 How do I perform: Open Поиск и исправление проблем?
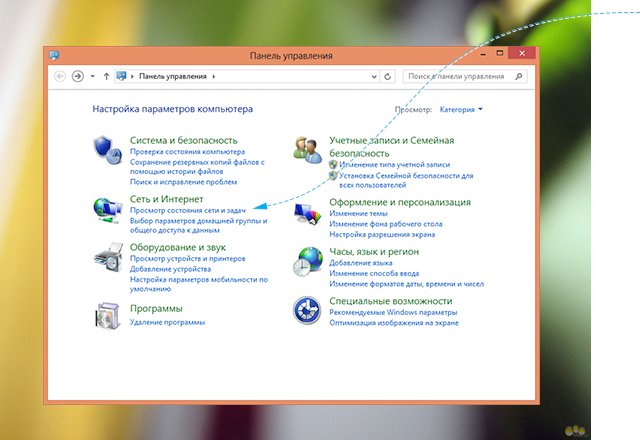point(183,182)
